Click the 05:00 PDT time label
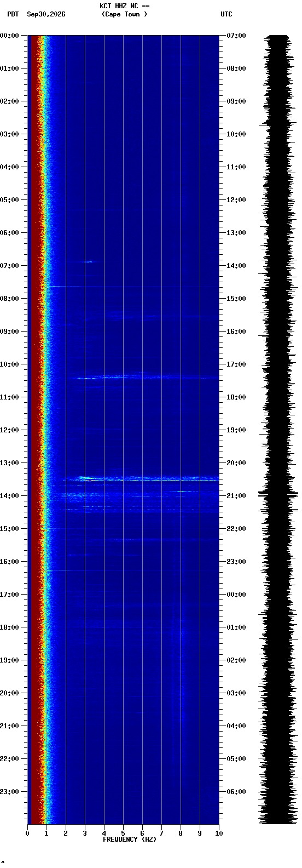The image size is (302, 868). (x=9, y=200)
